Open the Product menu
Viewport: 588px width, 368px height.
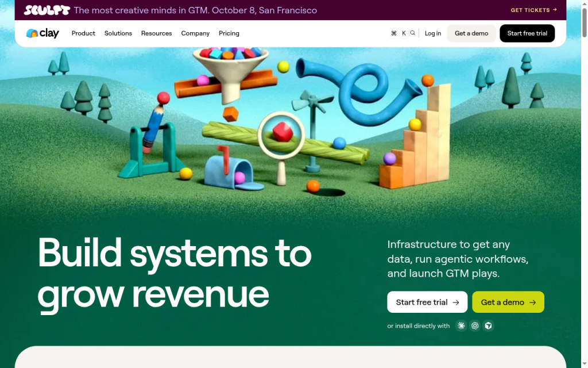[83, 33]
